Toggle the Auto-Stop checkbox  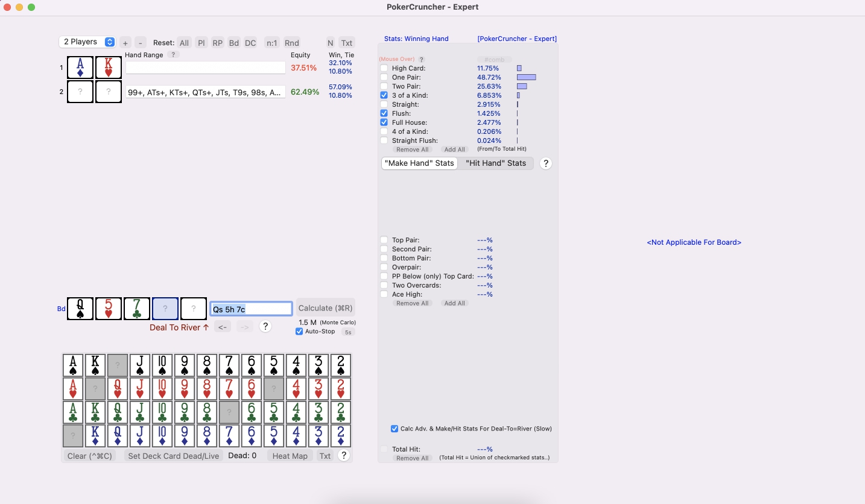tap(299, 332)
